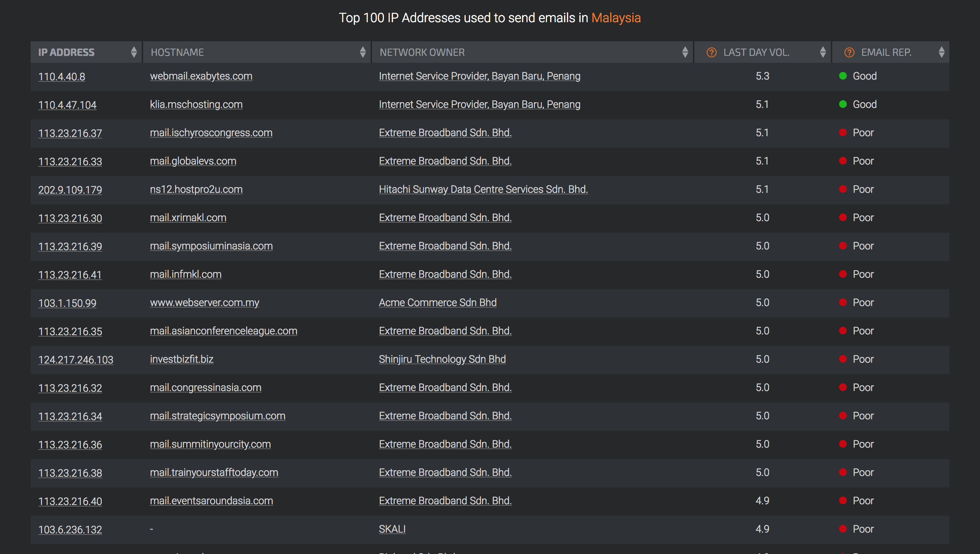The width and height of the screenshot is (980, 554).
Task: Open IP address 202.9.109.179
Action: [70, 190]
